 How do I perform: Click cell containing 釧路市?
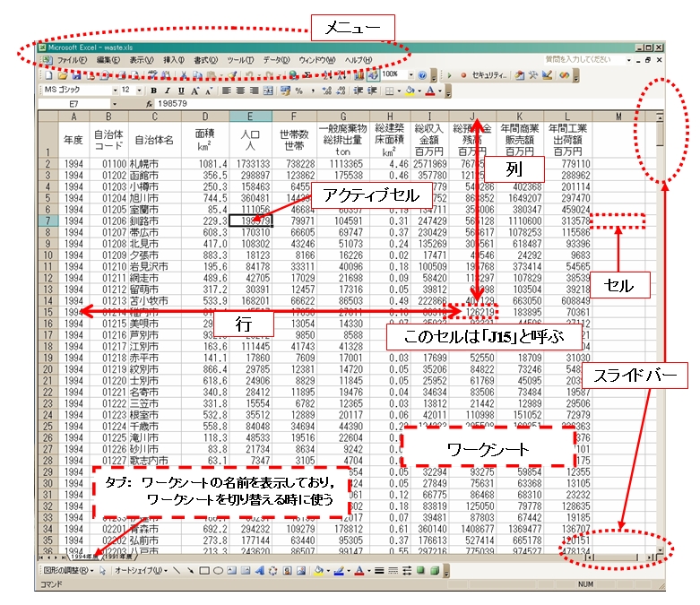coord(154,220)
